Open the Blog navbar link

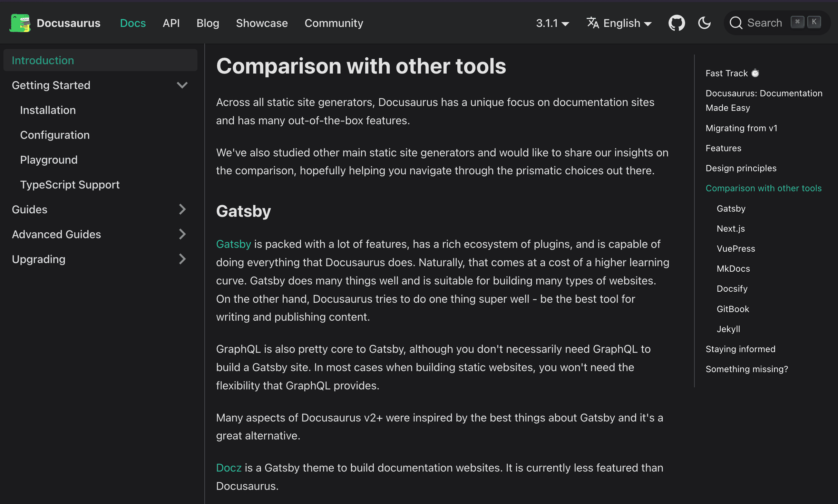click(x=208, y=23)
